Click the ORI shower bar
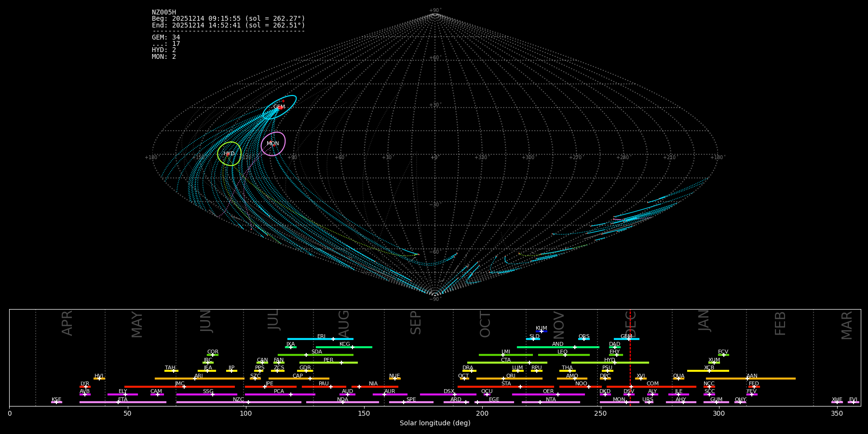This screenshot has height=434, width=868. 509,379
